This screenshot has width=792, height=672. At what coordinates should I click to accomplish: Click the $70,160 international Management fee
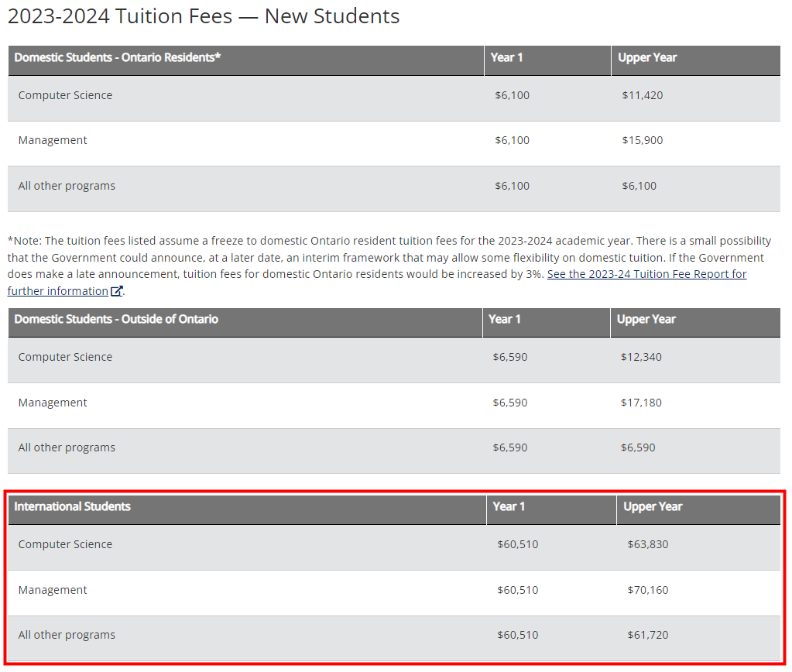(647, 590)
